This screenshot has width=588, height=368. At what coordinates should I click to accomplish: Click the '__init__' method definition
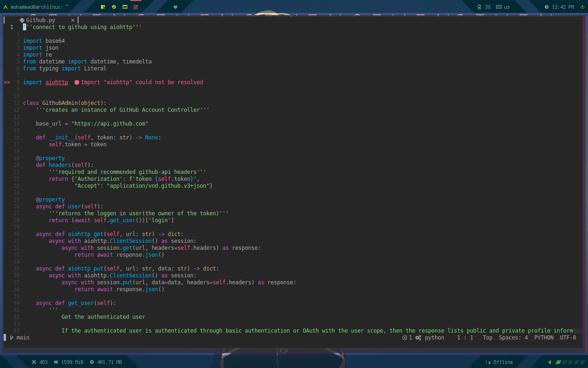[62, 138]
